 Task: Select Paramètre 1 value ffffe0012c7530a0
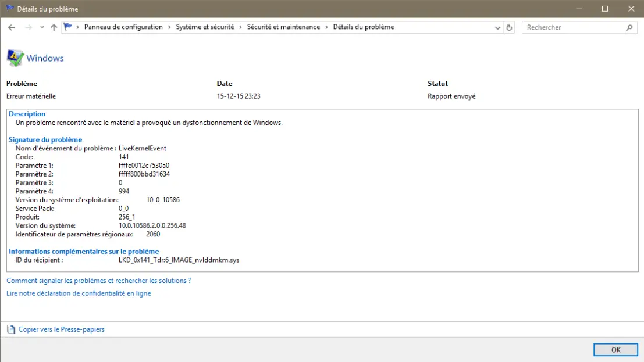pyautogui.click(x=144, y=166)
